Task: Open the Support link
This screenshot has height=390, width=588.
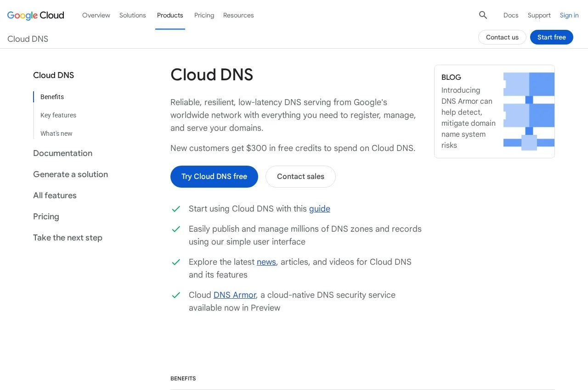Action: pyautogui.click(x=539, y=15)
